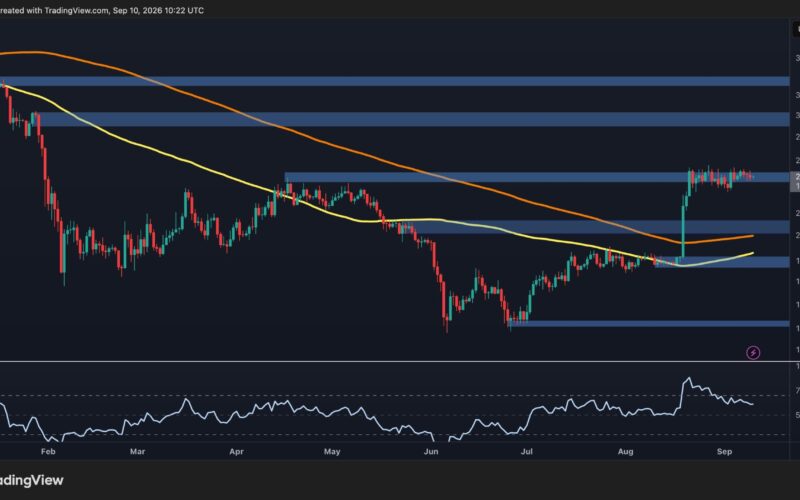800x500 pixels.
Task: Select the Apr label on time axis
Action: pyautogui.click(x=236, y=452)
